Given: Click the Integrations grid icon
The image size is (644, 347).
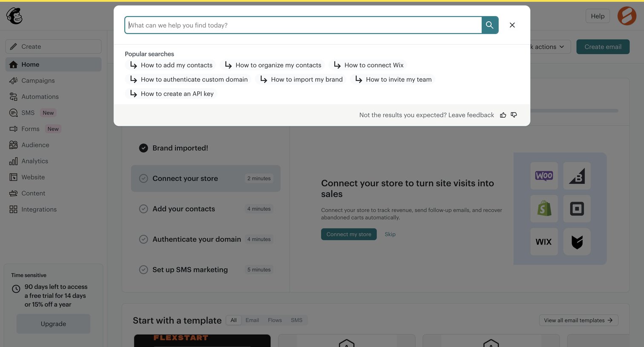Looking at the screenshot, I should [14, 209].
